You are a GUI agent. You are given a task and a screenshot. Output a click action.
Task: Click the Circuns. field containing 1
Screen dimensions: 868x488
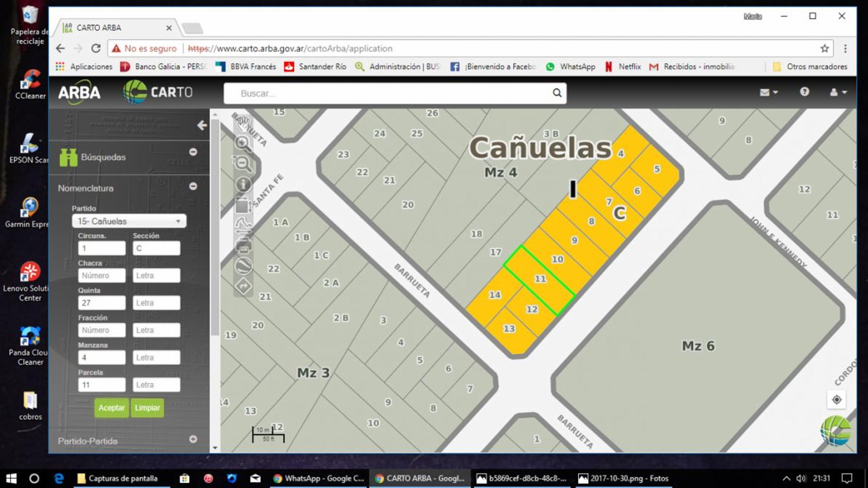point(102,248)
